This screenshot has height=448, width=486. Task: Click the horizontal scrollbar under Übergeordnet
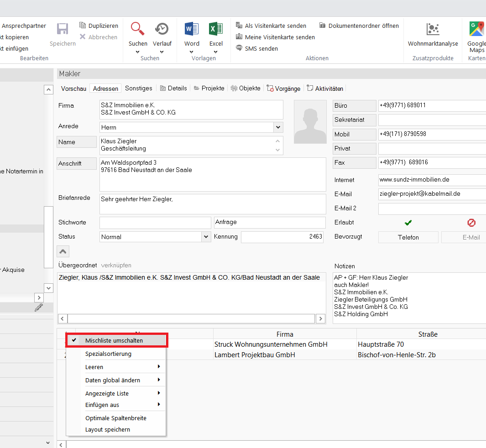coord(191,318)
